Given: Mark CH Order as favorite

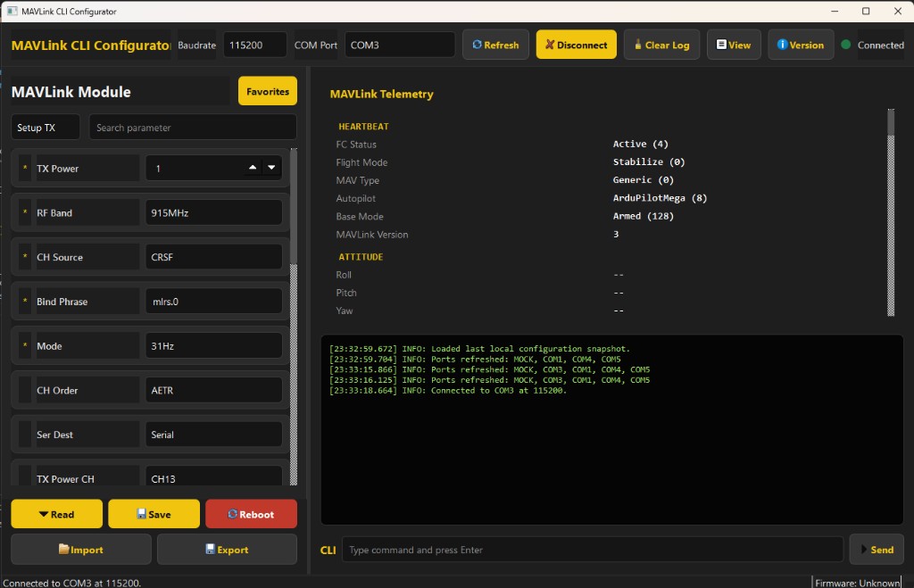Looking at the screenshot, I should [x=25, y=390].
